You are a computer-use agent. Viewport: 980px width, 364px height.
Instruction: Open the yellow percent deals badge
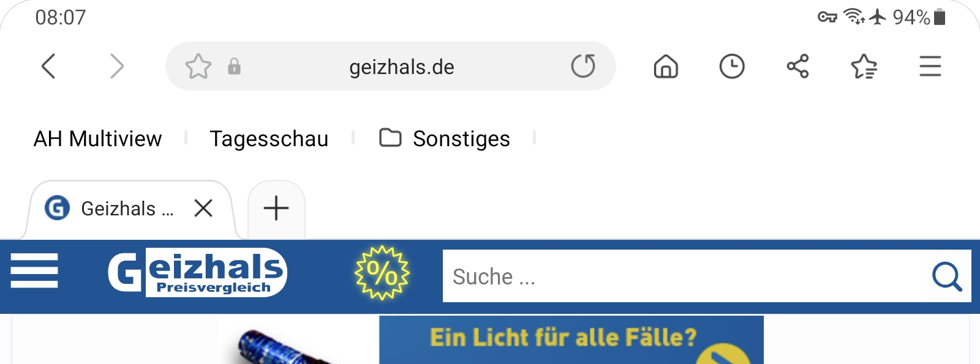382,272
